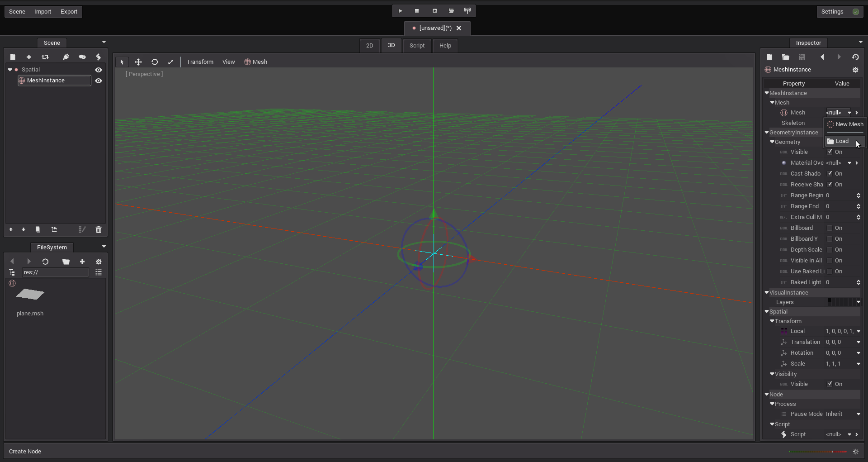Open Material Override dropdown arrow
The image size is (868, 462).
pos(849,163)
